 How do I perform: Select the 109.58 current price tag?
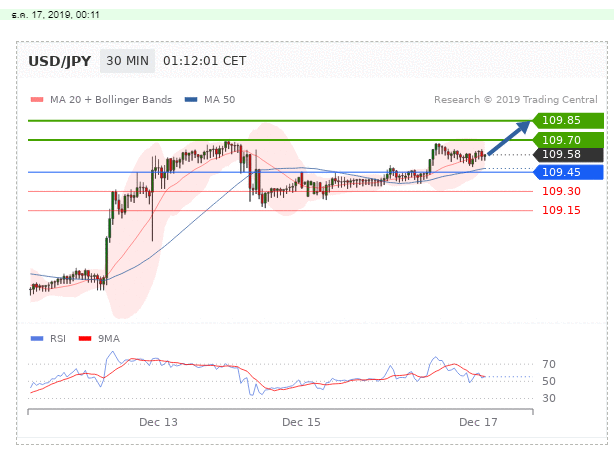568,154
